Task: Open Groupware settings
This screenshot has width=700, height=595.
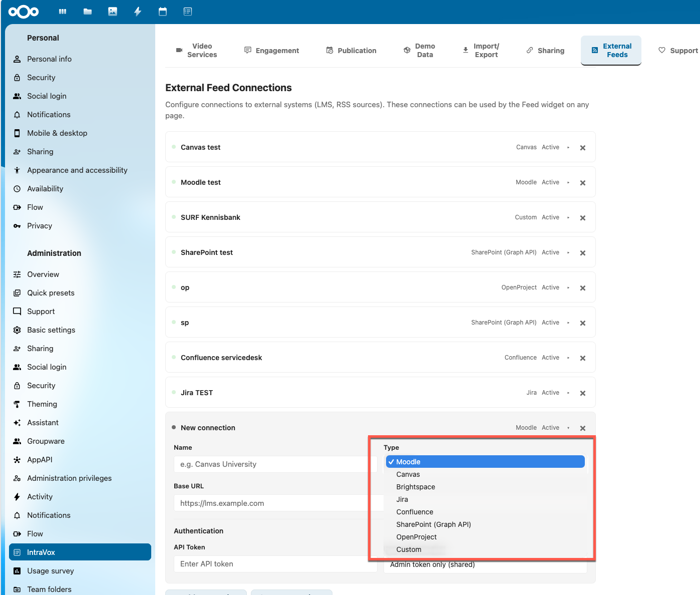Action: pos(80,441)
